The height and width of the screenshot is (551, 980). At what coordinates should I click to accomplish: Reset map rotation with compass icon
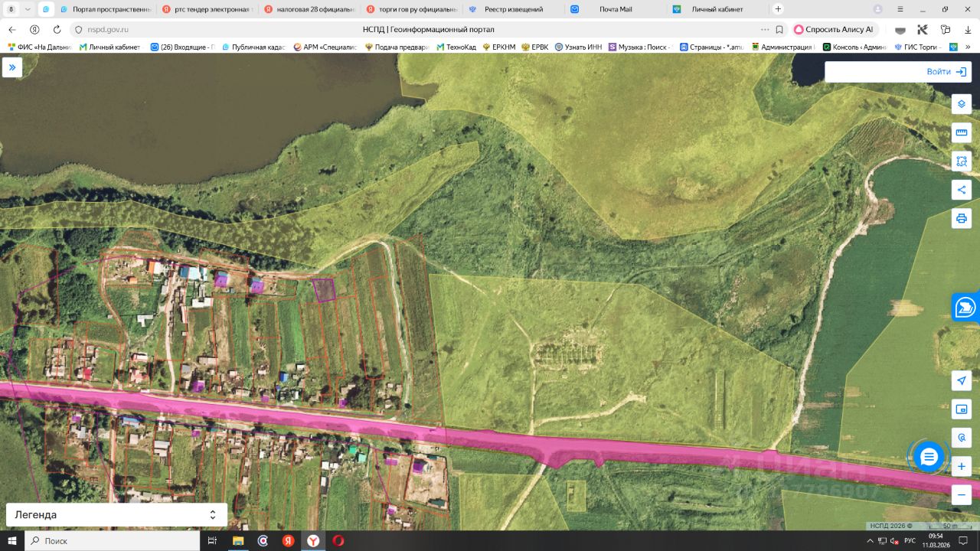coord(962,438)
